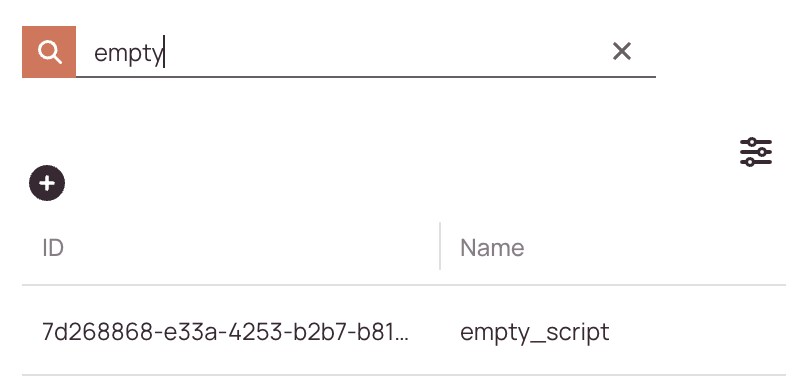Add a new script with plus icon
This screenshot has height=392, width=806.
click(x=47, y=183)
